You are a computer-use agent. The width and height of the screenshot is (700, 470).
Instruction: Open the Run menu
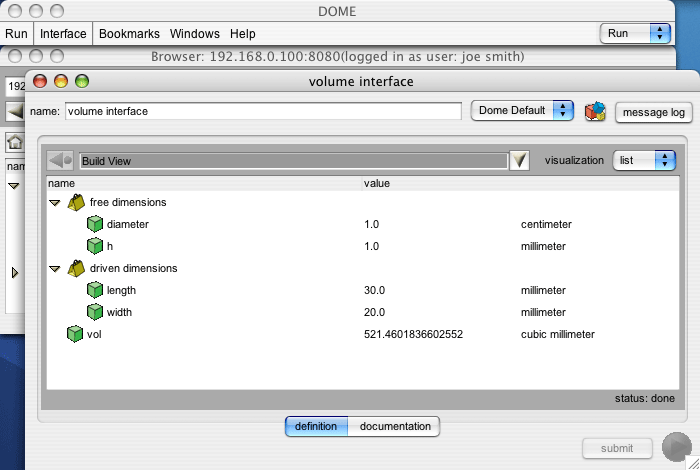[x=16, y=34]
